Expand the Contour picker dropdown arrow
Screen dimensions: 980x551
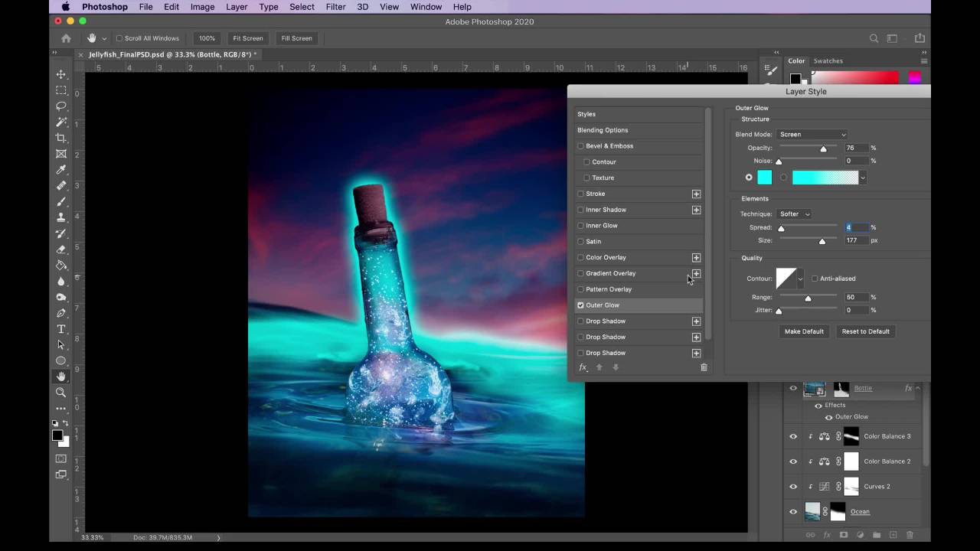(x=801, y=279)
